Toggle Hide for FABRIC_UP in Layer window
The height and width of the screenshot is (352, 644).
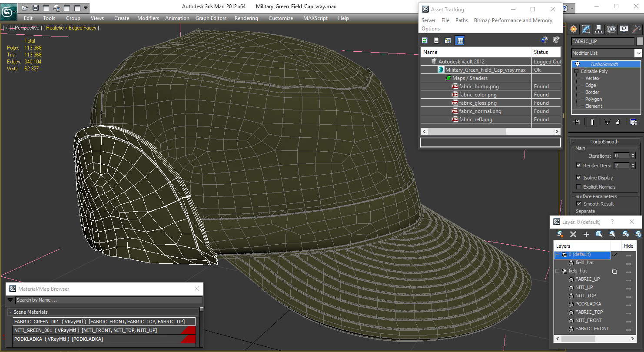tap(628, 279)
